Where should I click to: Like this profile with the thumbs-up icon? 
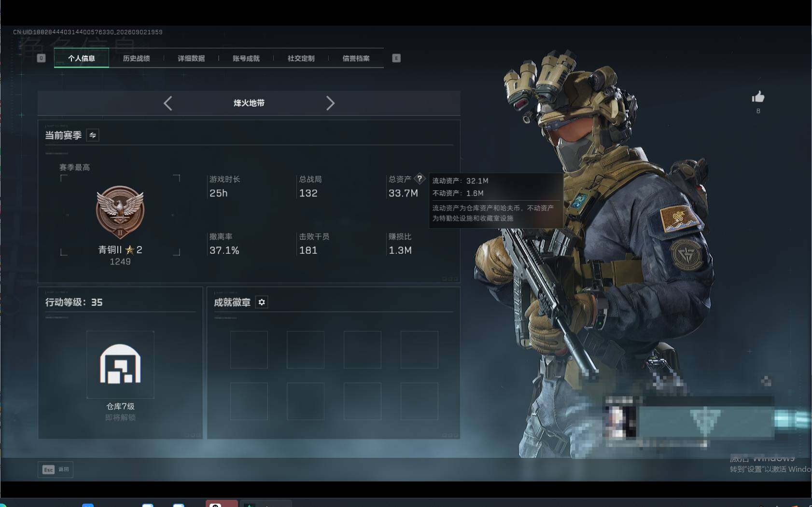click(x=758, y=97)
